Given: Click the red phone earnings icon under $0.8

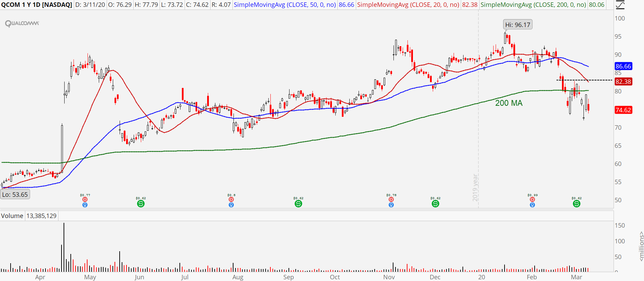Looking at the screenshot, I should [x=231, y=200].
